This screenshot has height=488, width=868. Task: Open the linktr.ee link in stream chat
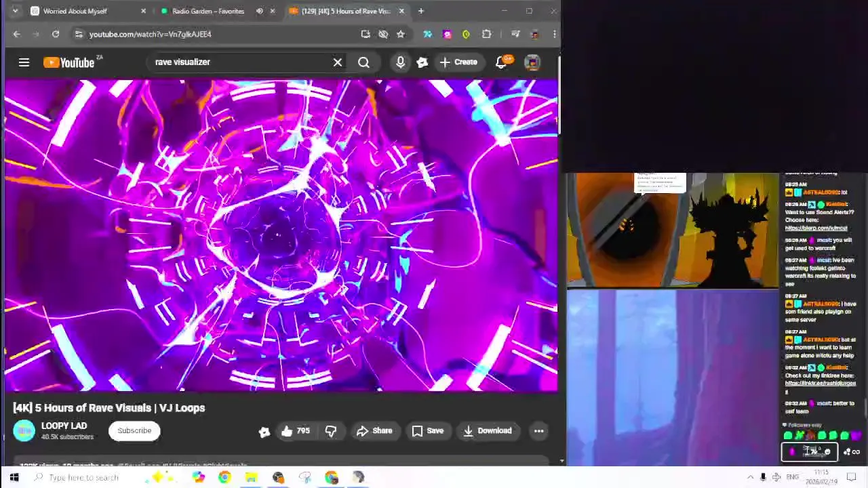820,387
